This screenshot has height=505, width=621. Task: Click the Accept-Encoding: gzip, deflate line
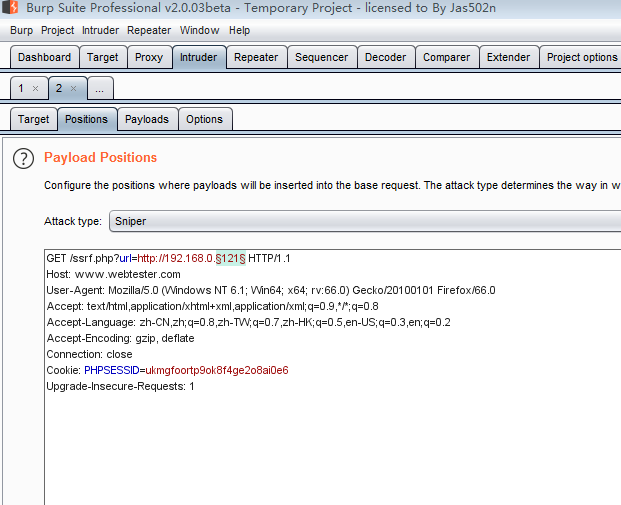pyautogui.click(x=120, y=338)
